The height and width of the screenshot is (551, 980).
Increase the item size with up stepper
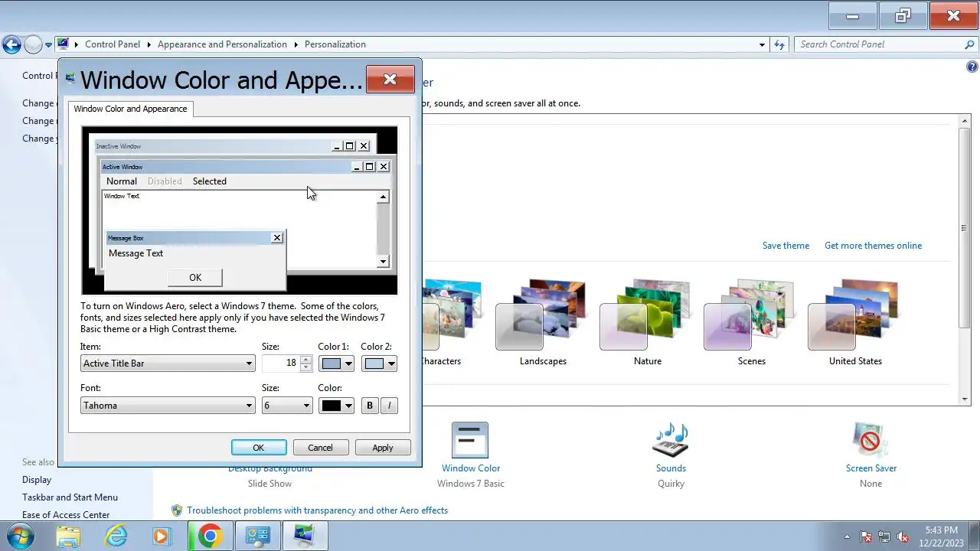(306, 359)
